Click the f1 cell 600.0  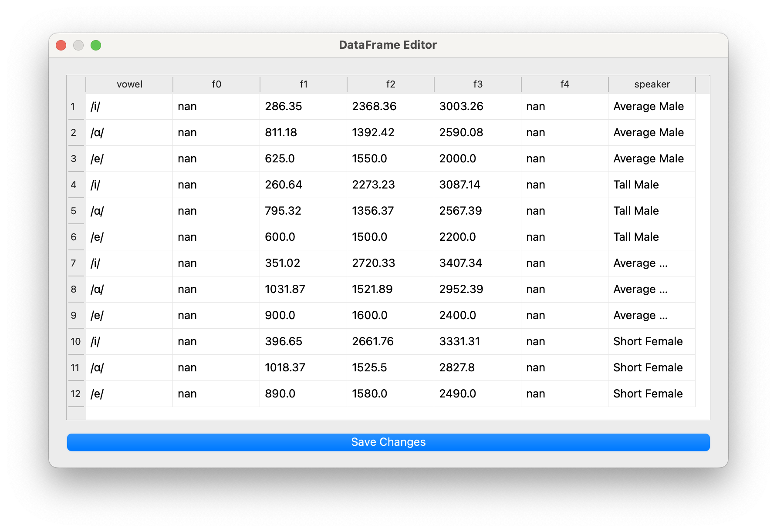click(304, 237)
